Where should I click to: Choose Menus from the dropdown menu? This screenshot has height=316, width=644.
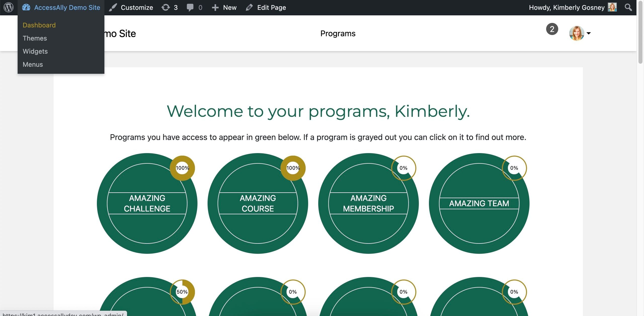coord(33,64)
